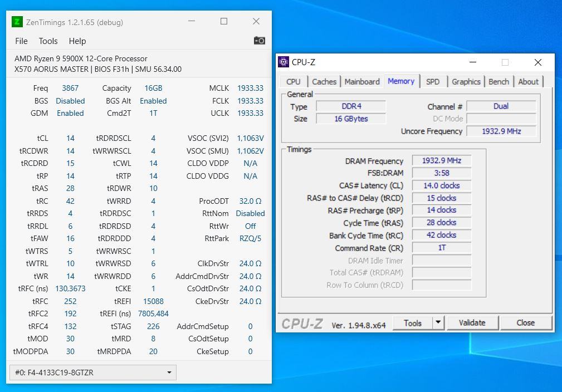Click the tREFI value 15088
This screenshot has height=392, width=562.
[x=153, y=302]
